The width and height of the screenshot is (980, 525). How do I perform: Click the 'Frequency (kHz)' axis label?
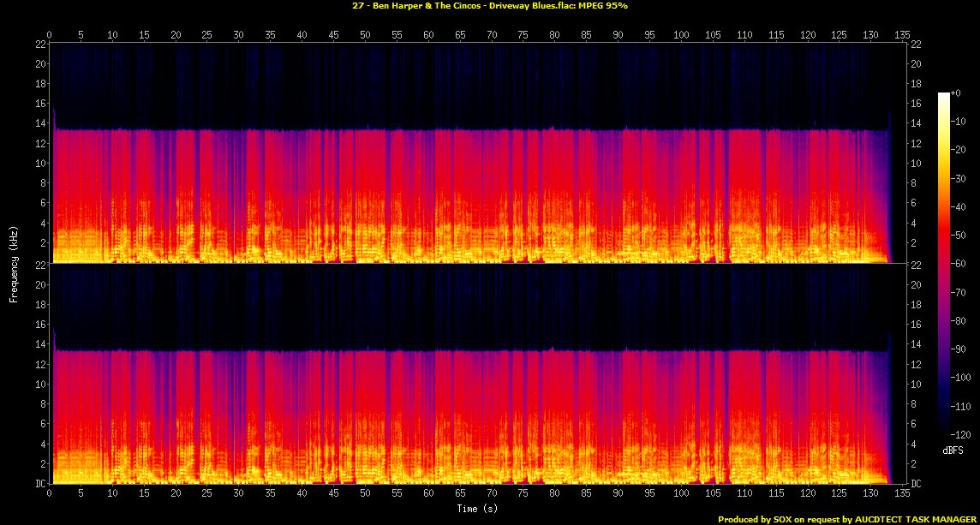pyautogui.click(x=14, y=262)
